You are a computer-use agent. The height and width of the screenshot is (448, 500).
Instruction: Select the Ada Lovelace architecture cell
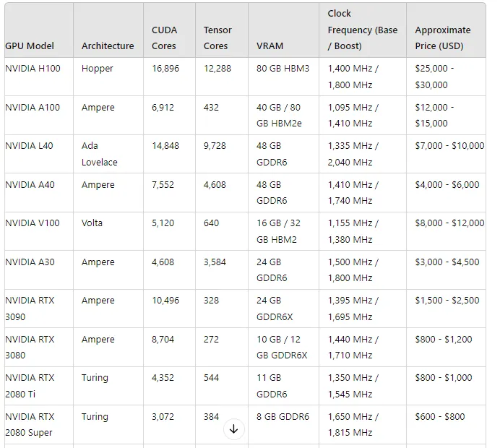pyautogui.click(x=99, y=154)
